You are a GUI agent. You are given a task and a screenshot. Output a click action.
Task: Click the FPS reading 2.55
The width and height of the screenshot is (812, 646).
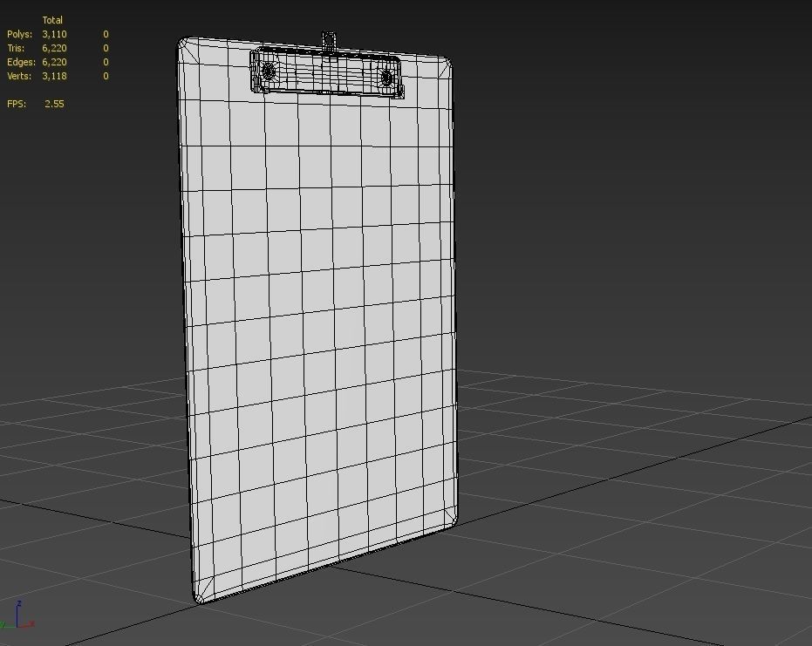coord(54,104)
